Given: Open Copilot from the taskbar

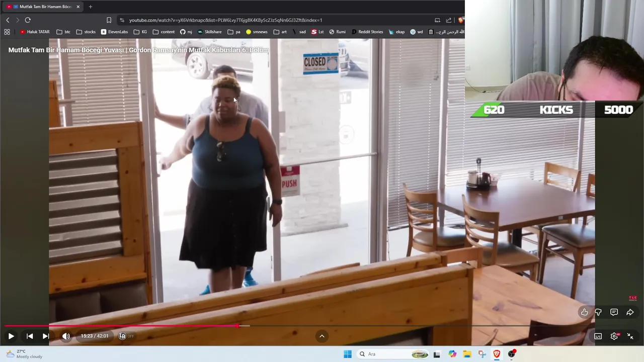Looking at the screenshot, I should [x=452, y=354].
